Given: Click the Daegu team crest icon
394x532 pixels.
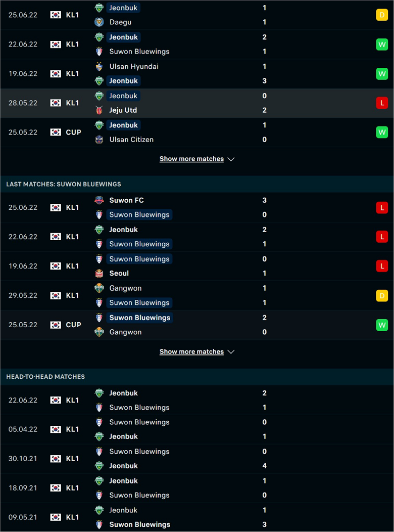Looking at the screenshot, I should (x=99, y=22).
